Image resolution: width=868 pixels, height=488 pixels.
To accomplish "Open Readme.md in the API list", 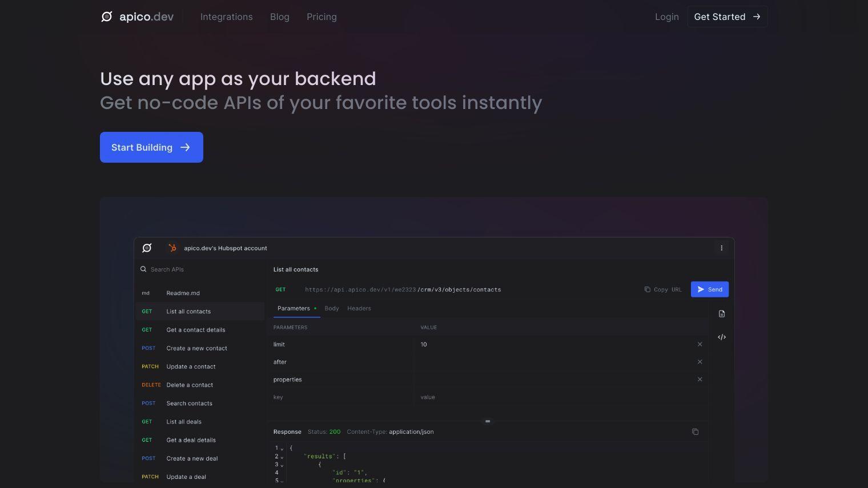I will click(x=200, y=293).
